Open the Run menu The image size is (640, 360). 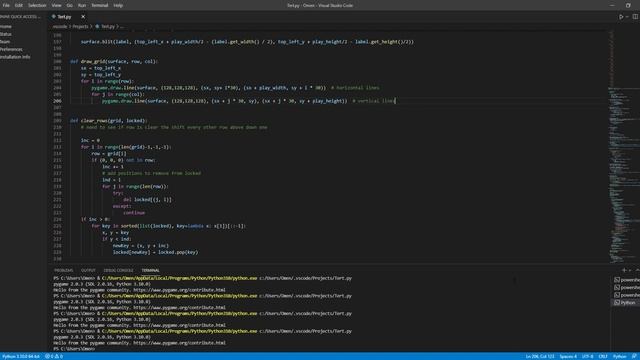(82, 5)
